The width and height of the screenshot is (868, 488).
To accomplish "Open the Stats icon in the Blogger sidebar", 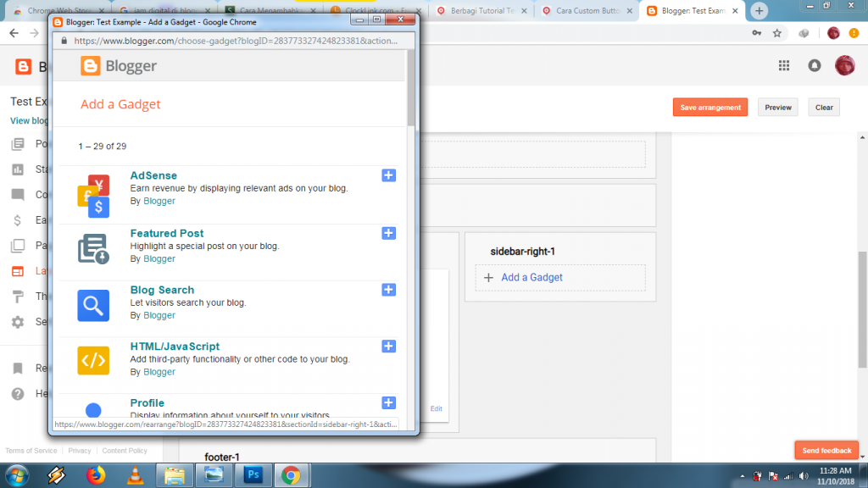I will 18,169.
